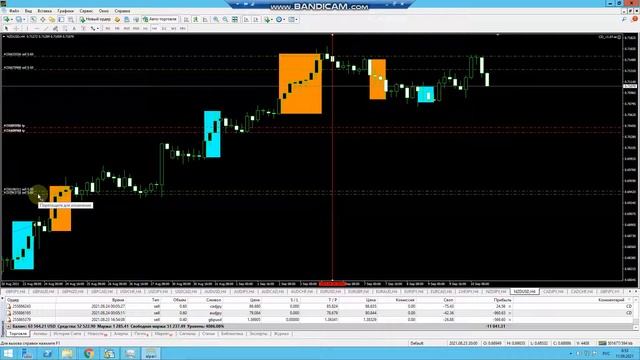
Task: Open the Файл menu
Action: click(x=13, y=11)
